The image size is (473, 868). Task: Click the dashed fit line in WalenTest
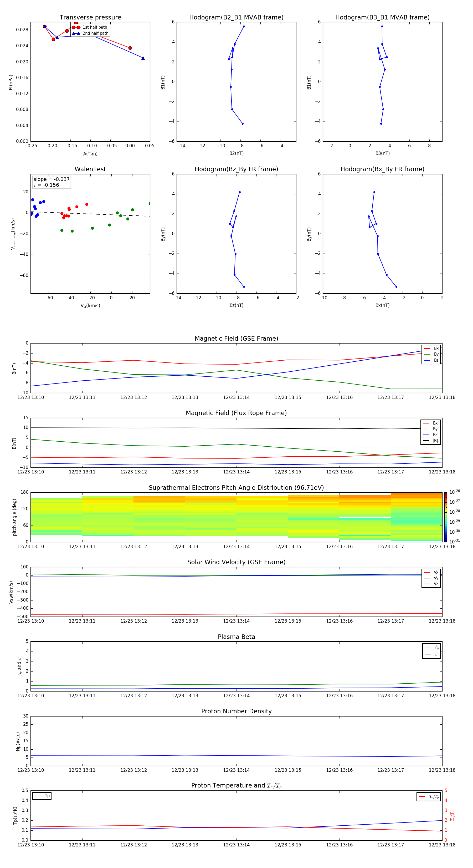coord(90,214)
